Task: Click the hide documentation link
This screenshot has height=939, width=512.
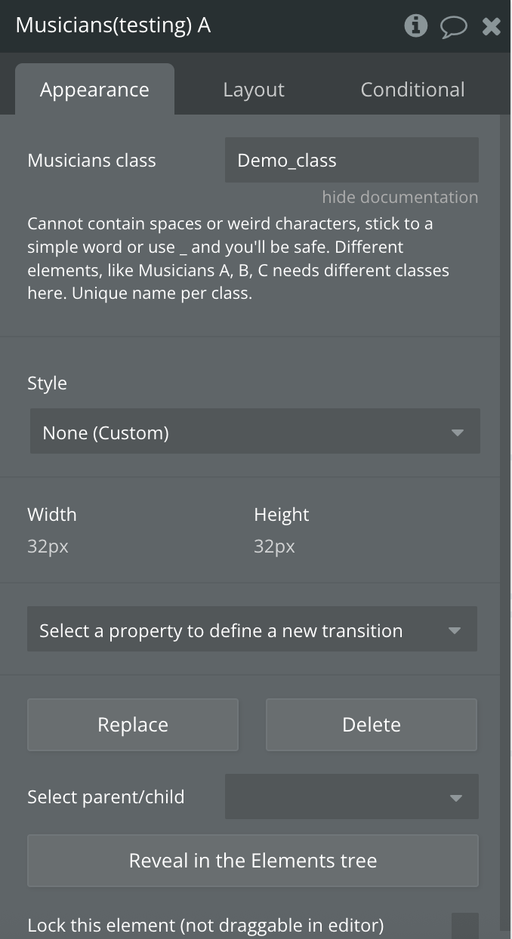Action: [400, 197]
